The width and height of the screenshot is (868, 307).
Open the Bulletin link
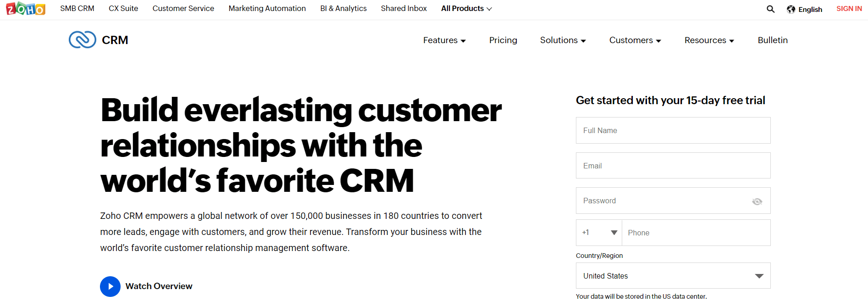point(773,40)
